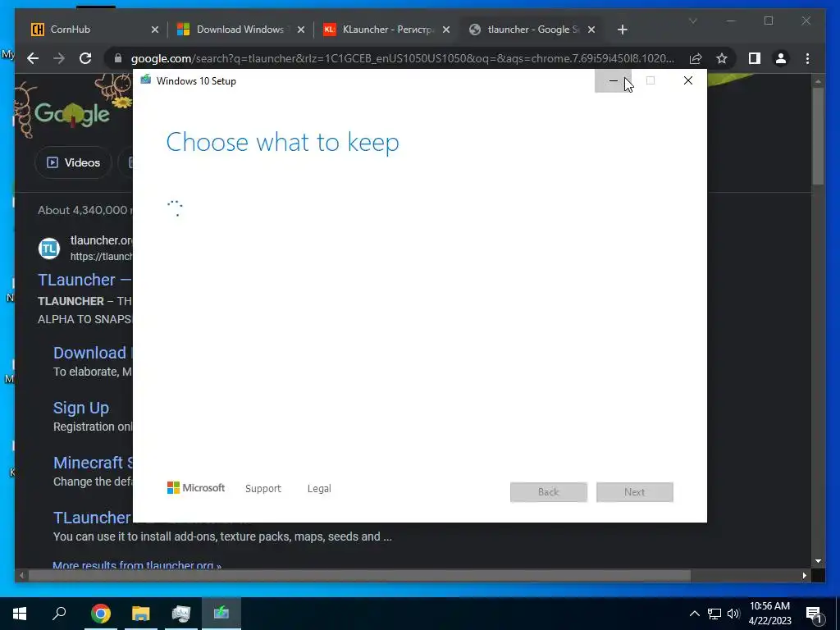The height and width of the screenshot is (630, 840).
Task: Click the scroll down arrow of Chrome page
Action: [x=818, y=561]
